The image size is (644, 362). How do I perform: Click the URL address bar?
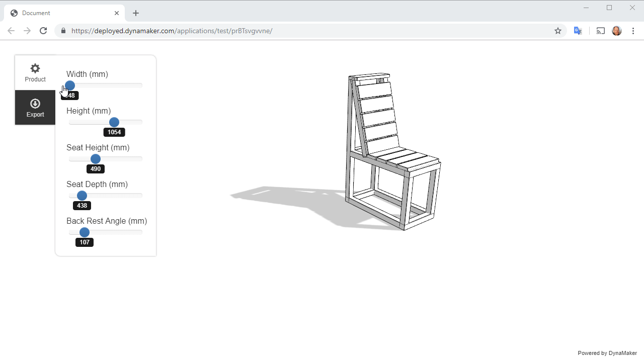tap(311, 31)
